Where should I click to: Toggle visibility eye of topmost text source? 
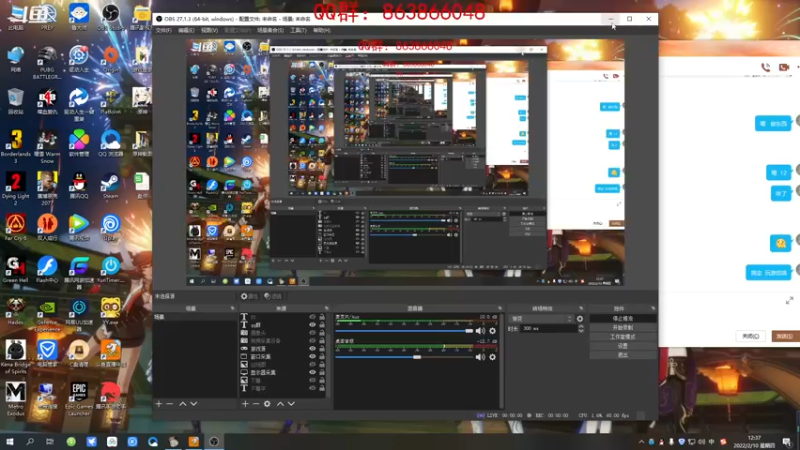pos(312,317)
